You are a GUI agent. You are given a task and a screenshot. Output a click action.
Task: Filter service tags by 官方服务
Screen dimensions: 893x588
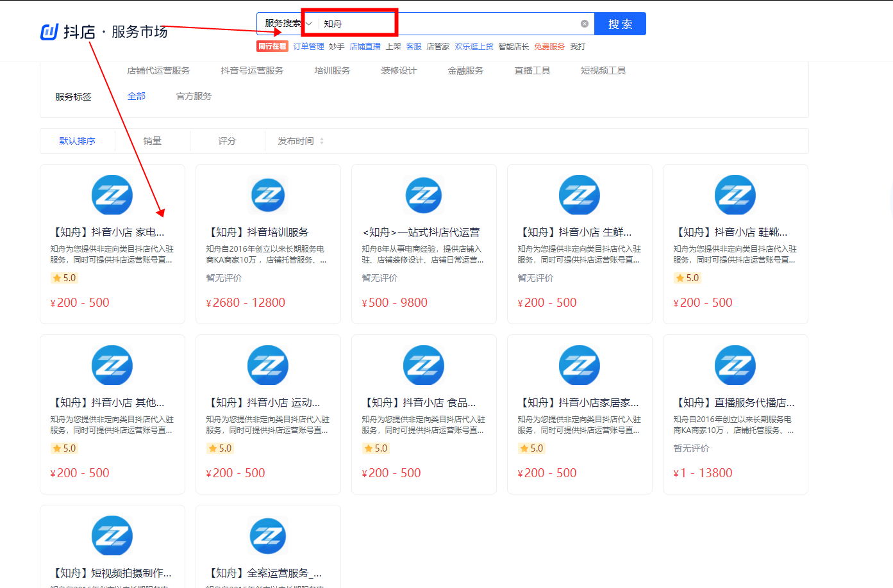click(x=194, y=96)
